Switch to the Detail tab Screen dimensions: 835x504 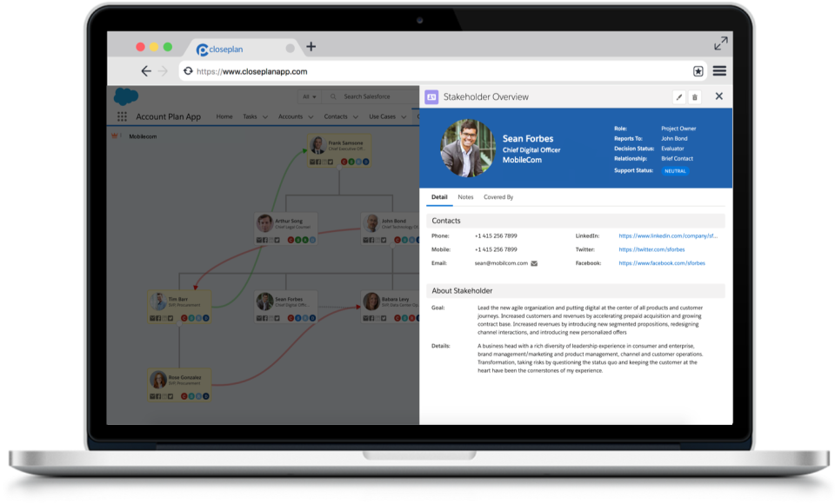439,197
